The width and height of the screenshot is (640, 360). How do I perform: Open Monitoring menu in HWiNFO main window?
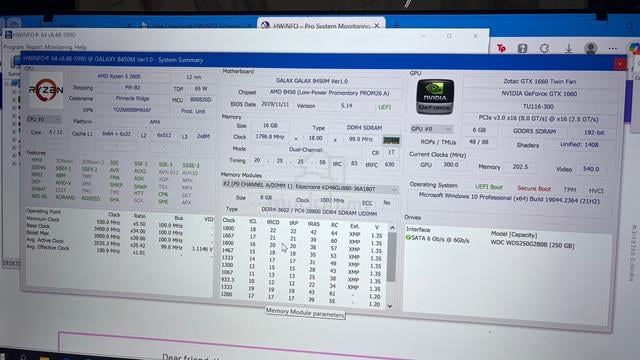pyautogui.click(x=58, y=47)
